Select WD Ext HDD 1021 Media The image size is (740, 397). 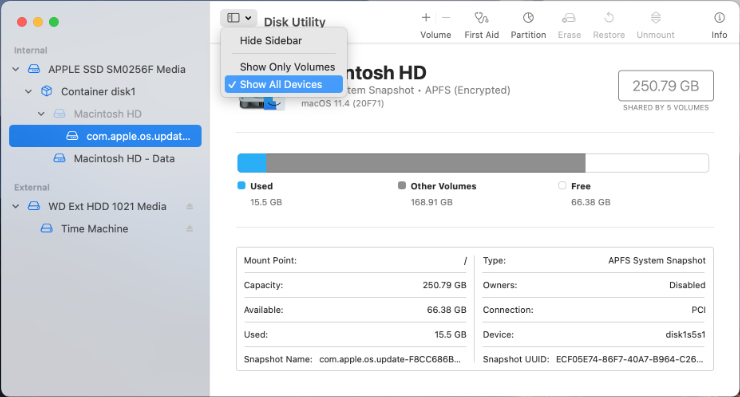(107, 206)
